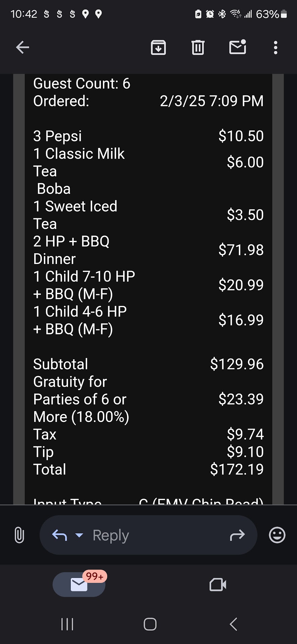Open the three-dot more options menu
Image resolution: width=297 pixels, height=644 pixels.
pyautogui.click(x=276, y=48)
